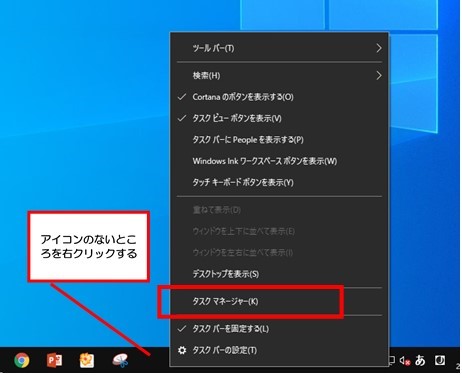
Task: Toggle タスク バーを固定する(L) lock option
Action: (279, 329)
